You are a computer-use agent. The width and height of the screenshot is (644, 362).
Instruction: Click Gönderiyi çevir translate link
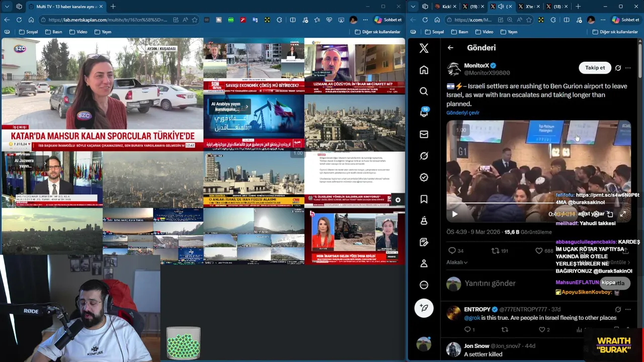[462, 113]
